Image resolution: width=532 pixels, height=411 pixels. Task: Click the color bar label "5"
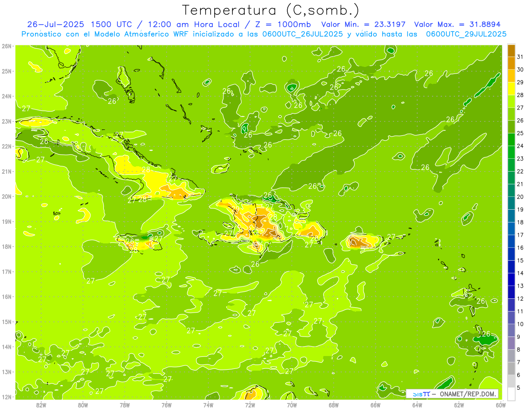tap(519, 388)
